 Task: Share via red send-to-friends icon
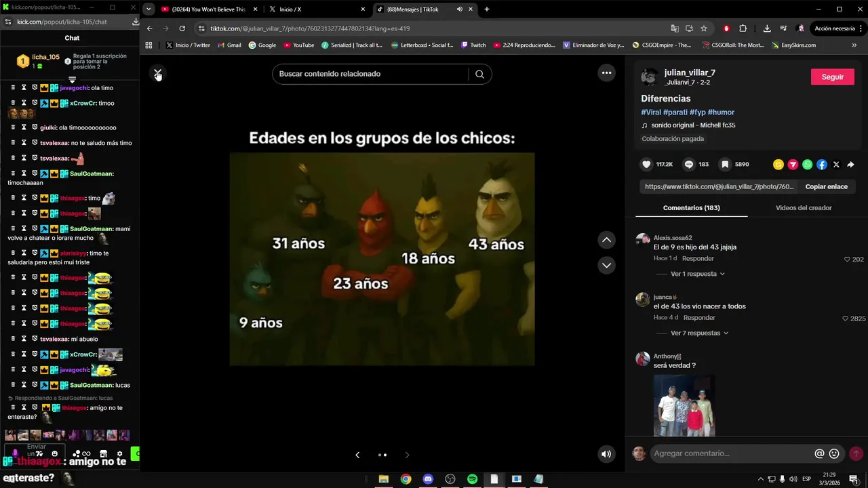[x=793, y=164]
